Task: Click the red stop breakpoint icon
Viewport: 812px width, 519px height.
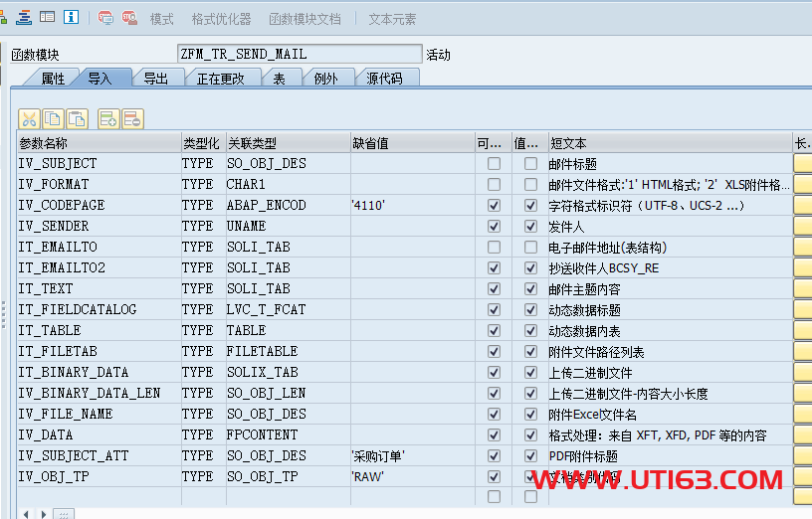Action: (x=129, y=18)
